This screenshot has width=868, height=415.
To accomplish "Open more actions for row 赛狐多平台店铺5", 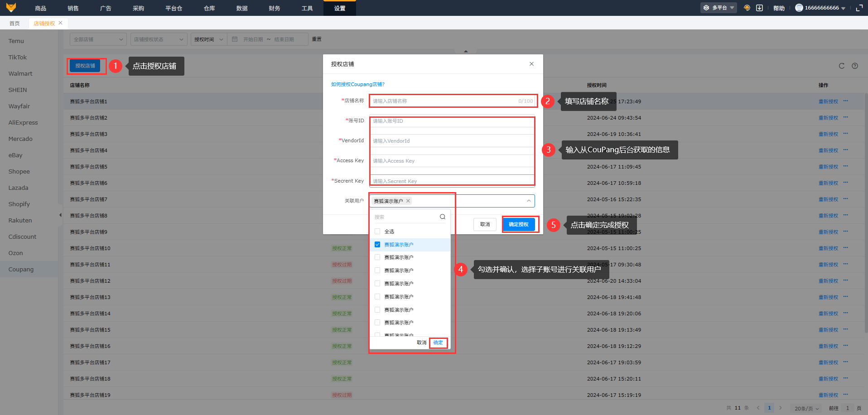I will (845, 166).
